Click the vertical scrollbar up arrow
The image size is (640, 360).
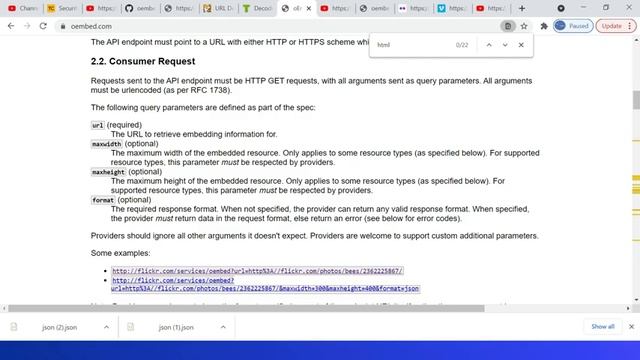tap(636, 40)
